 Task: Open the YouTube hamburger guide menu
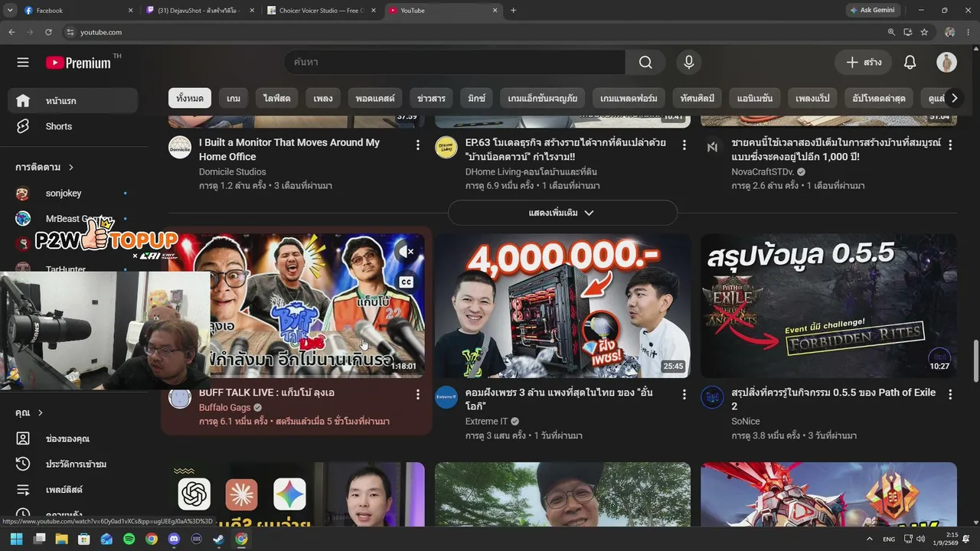[x=23, y=62]
